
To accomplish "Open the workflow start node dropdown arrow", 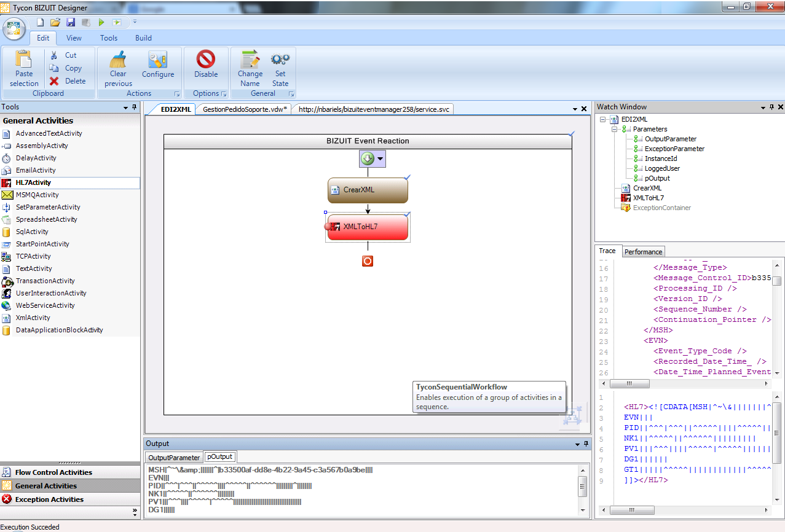I will point(381,158).
